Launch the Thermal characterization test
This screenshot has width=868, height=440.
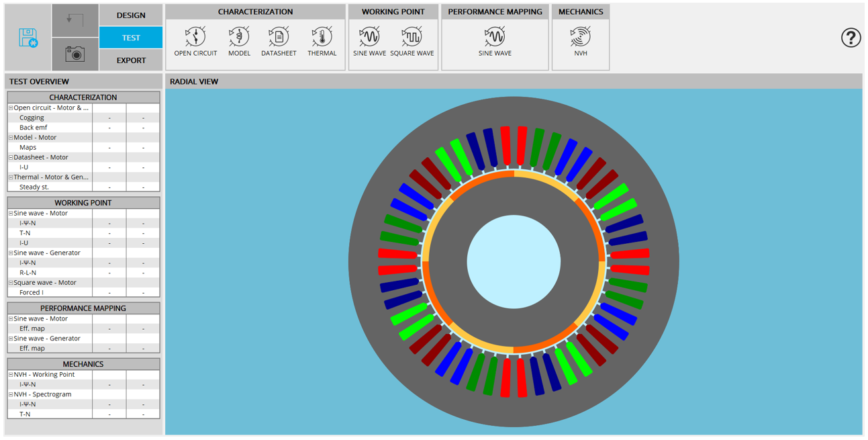[322, 42]
